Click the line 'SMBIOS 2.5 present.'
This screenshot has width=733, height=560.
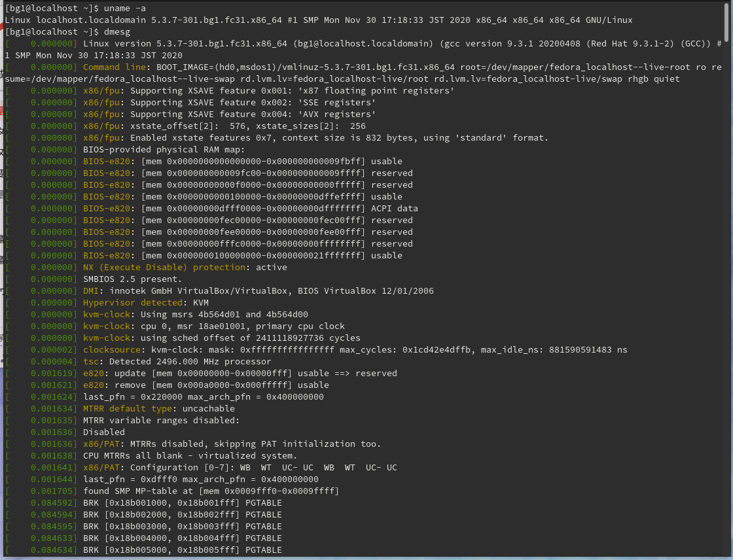(x=132, y=279)
